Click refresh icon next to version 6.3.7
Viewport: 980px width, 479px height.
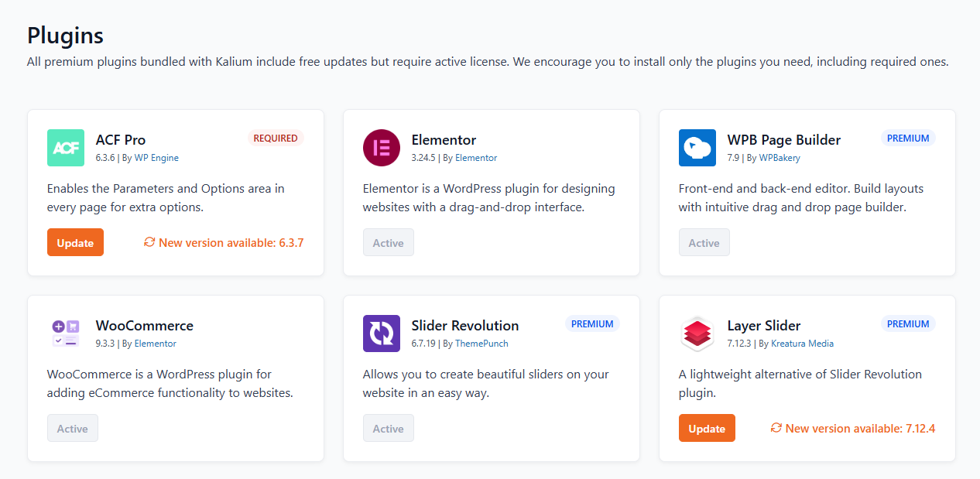pos(150,242)
